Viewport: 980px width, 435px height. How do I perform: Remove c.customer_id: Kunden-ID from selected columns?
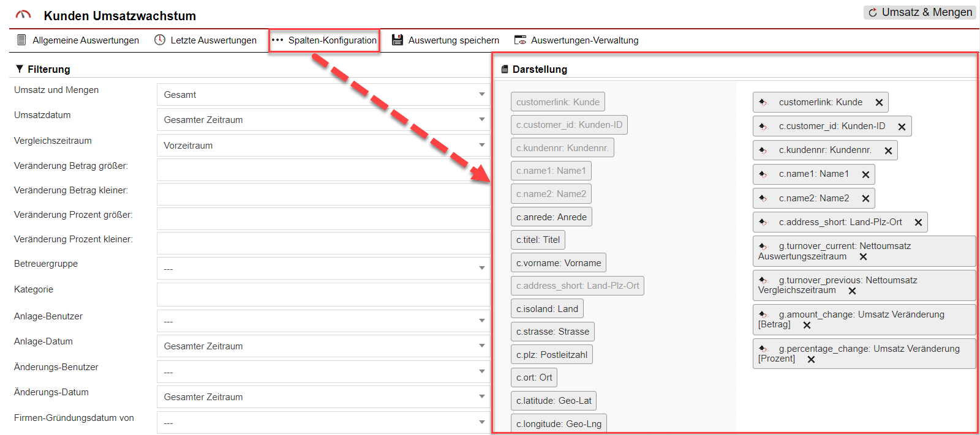(902, 127)
